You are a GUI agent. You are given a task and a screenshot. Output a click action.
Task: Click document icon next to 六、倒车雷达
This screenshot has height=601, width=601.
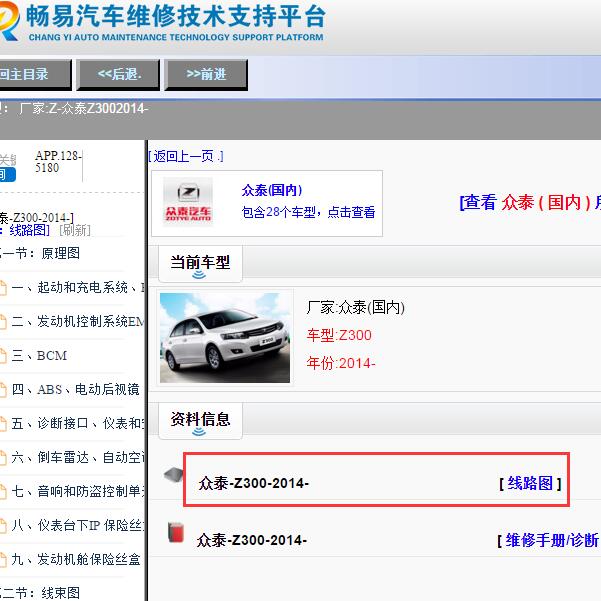[3, 458]
